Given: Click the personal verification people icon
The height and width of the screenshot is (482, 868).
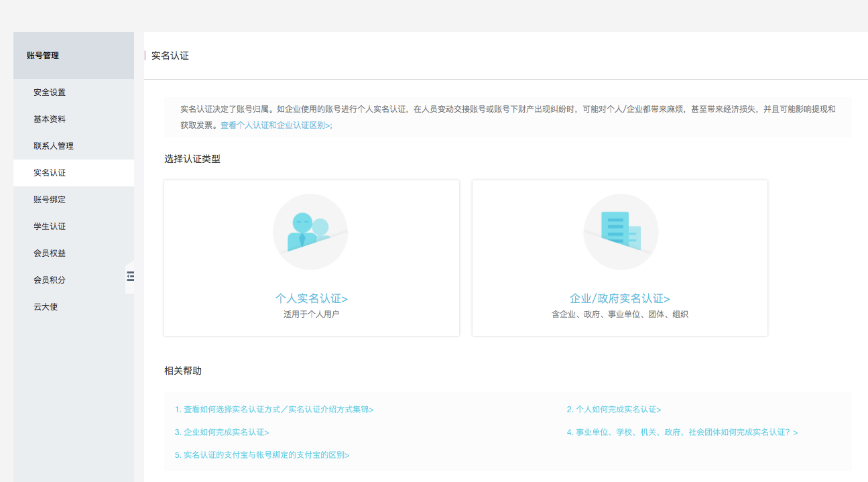Looking at the screenshot, I should tap(310, 232).
